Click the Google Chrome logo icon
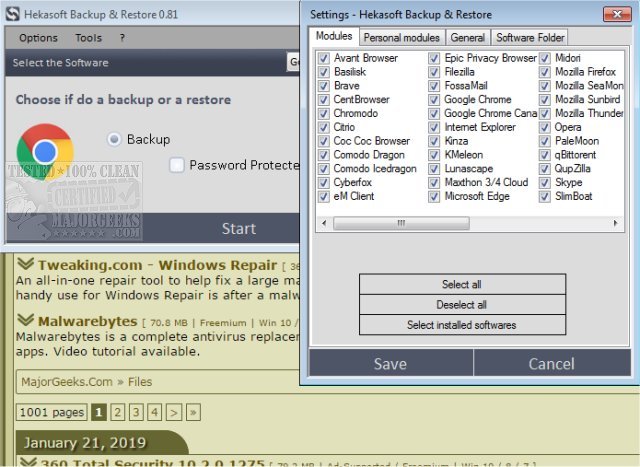The image size is (640, 467). pyautogui.click(x=45, y=152)
